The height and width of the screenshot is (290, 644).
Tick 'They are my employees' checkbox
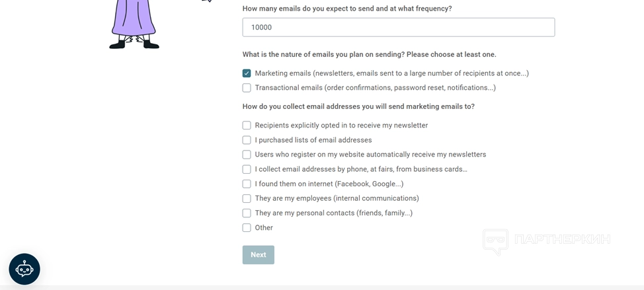247,198
